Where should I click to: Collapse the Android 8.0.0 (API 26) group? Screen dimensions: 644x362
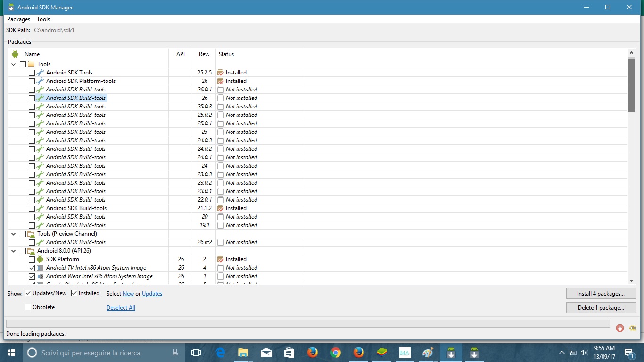(13, 251)
